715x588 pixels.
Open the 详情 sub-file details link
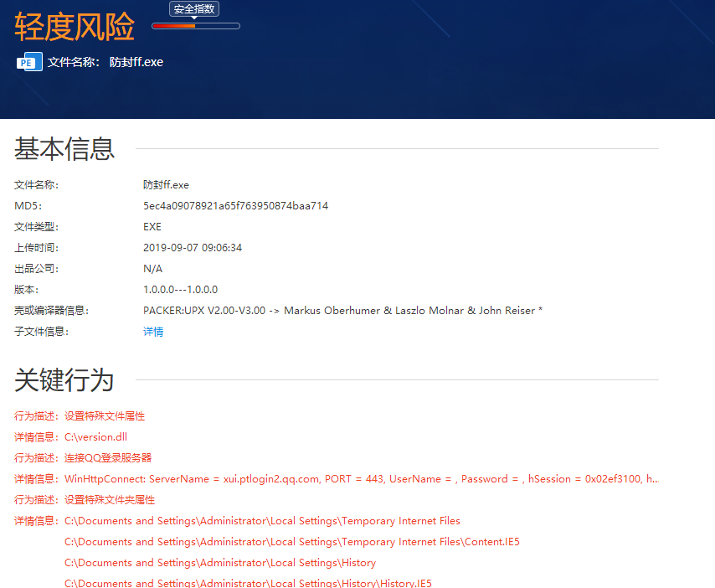click(153, 332)
